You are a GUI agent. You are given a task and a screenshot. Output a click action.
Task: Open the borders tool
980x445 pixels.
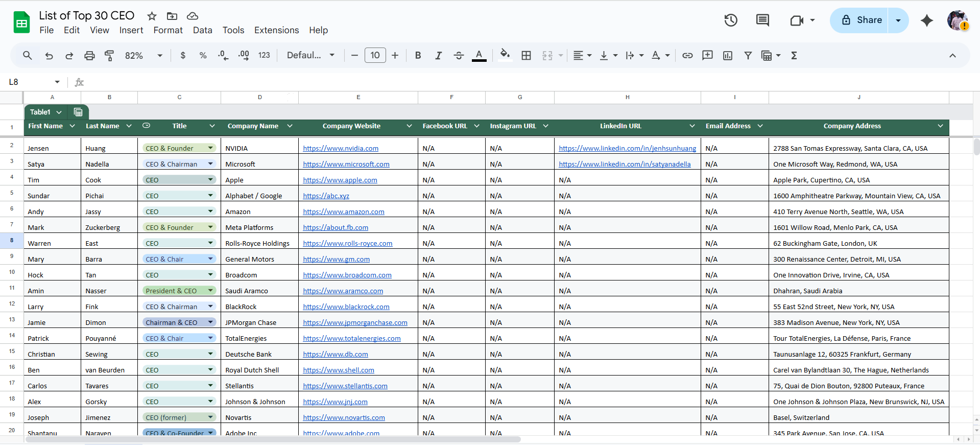point(526,56)
